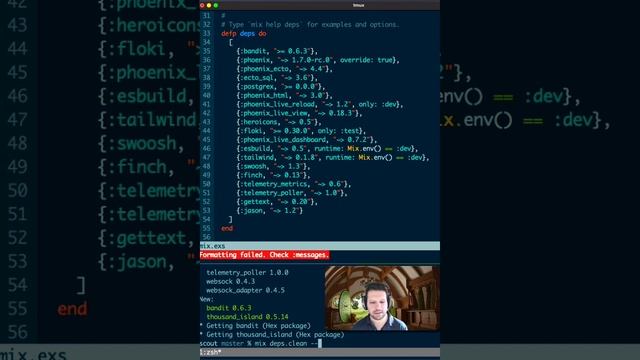The width and height of the screenshot is (640, 360).
Task: Click the {:telemetry_poller, "~> 1.0"} editor line
Action: point(292,193)
